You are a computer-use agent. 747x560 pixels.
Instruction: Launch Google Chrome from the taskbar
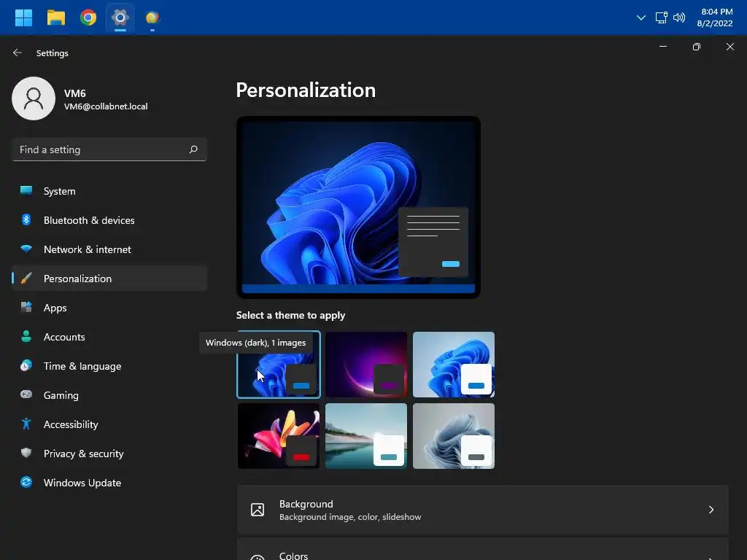(88, 17)
